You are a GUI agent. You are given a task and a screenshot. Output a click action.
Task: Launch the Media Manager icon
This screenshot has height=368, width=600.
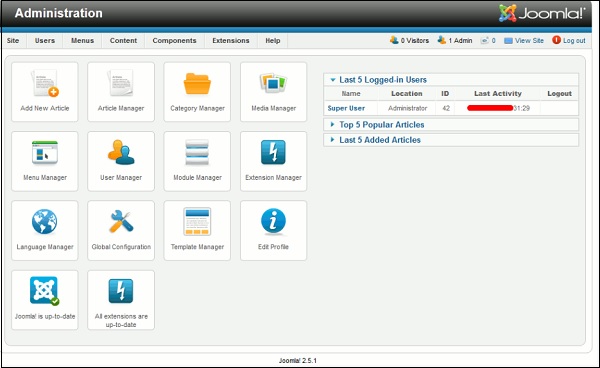pyautogui.click(x=273, y=83)
